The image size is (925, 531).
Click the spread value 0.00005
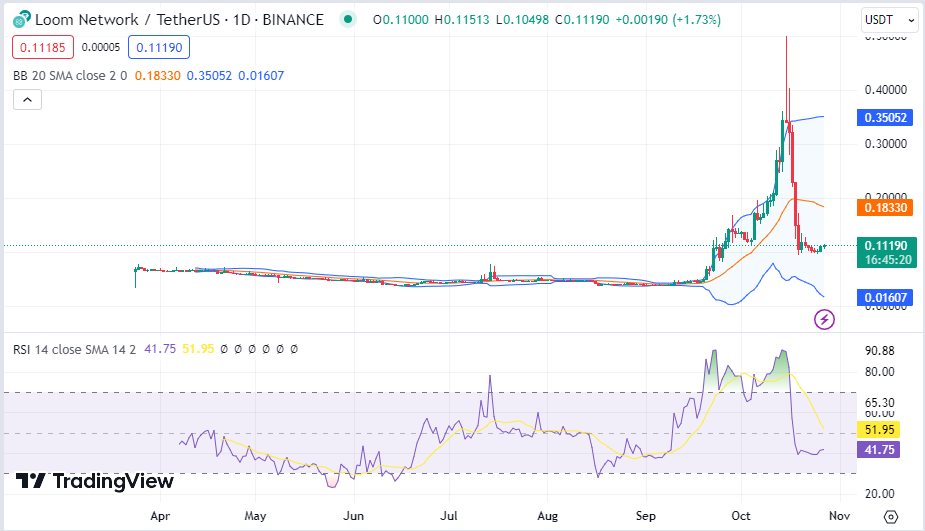pos(101,47)
